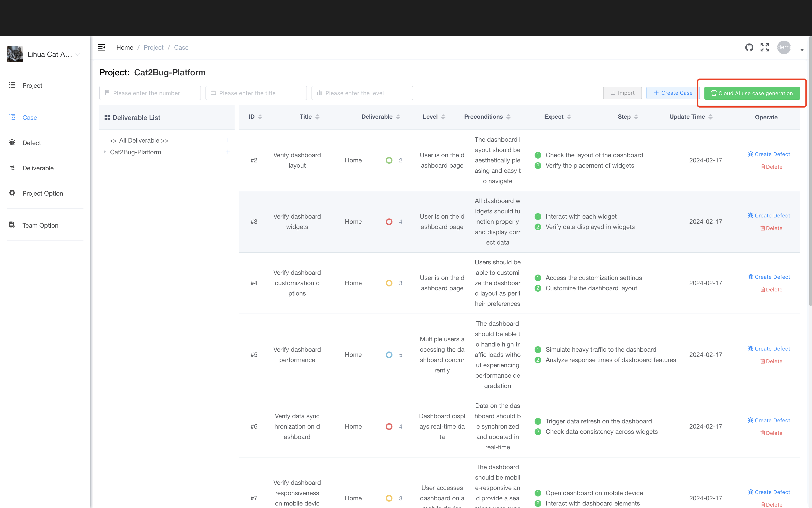Click the Project breadcrumb

(x=154, y=47)
